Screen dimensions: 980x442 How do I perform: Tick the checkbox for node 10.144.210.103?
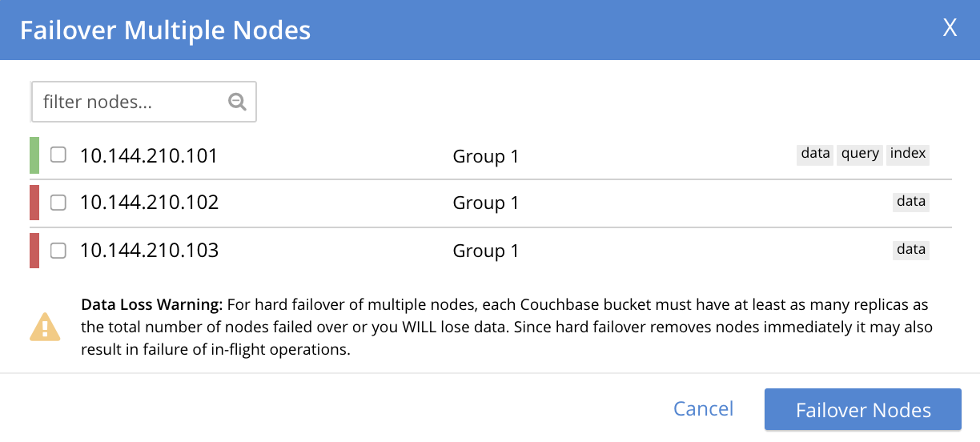point(58,251)
